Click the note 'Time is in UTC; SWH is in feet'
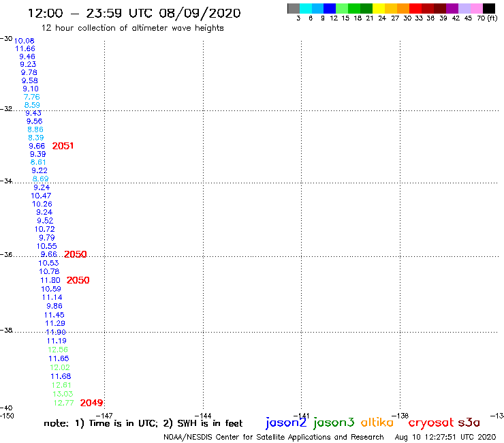Viewport: 504px width, 443px height. coord(143,423)
